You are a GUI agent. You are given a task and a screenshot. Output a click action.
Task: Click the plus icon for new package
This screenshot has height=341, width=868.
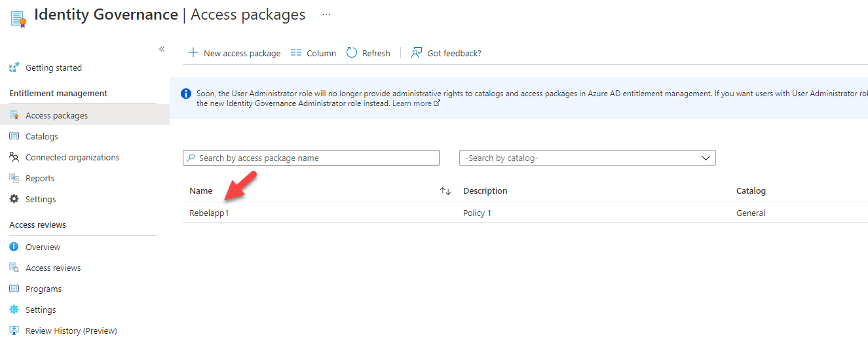click(x=193, y=52)
